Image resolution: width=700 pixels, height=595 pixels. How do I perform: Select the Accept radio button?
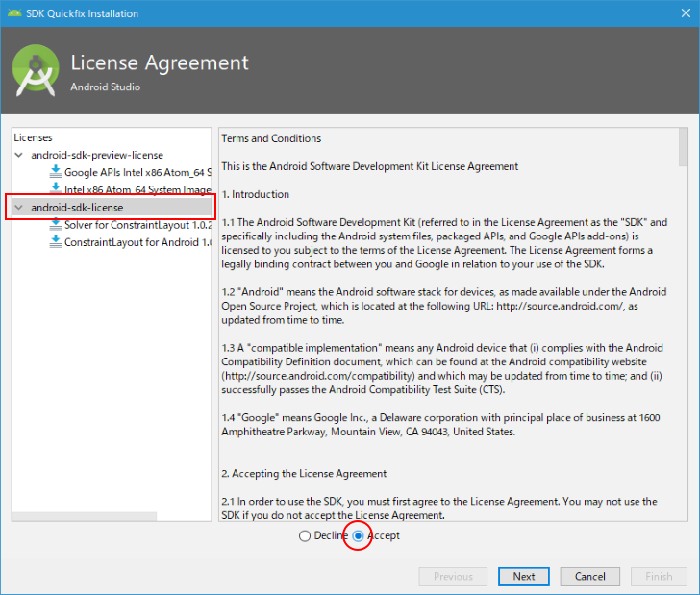tap(358, 535)
